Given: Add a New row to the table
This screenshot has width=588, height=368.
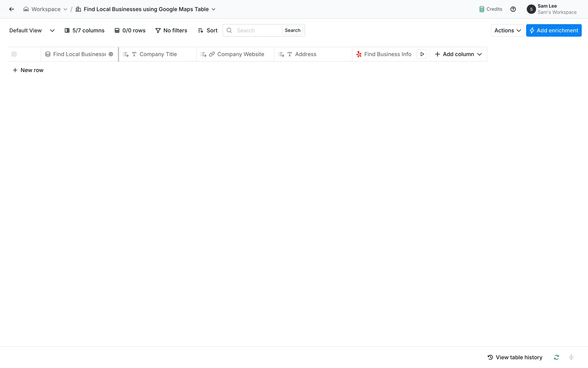Looking at the screenshot, I should pos(28,70).
